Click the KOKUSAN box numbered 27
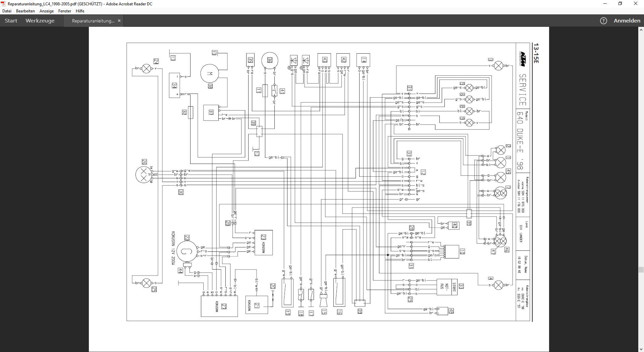 pos(219,306)
